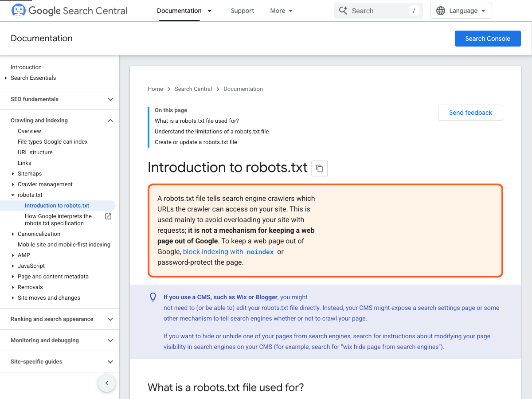Open Search Central breadcrumb link
The image size is (532, 399).
click(x=193, y=89)
